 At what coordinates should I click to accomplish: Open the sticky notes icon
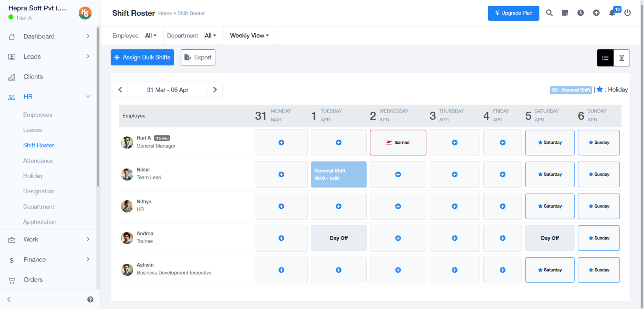(x=565, y=13)
